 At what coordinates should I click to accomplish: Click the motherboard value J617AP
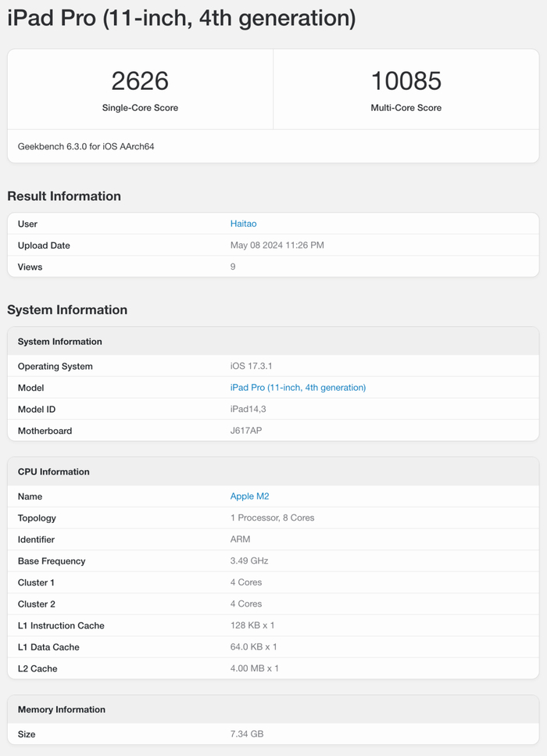click(x=246, y=431)
